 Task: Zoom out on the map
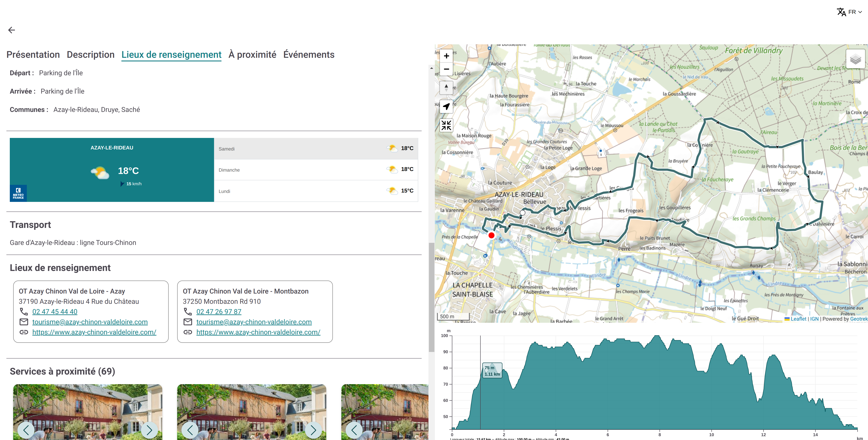(447, 69)
